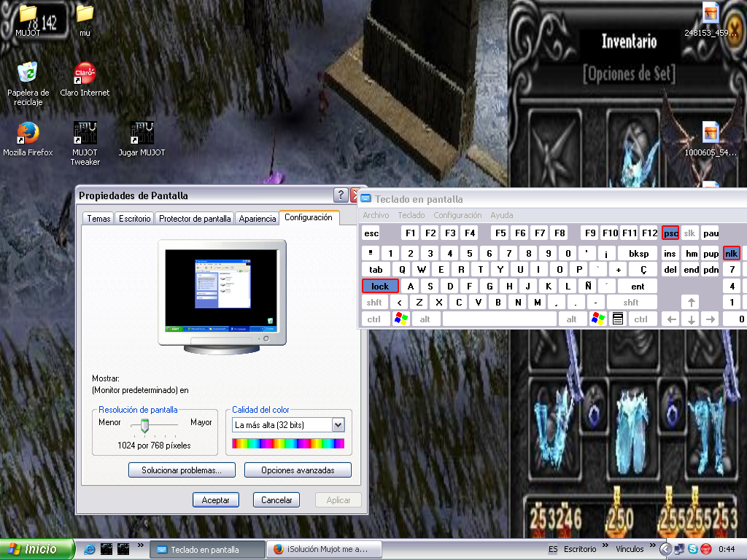Click the Resolución de pantalla slider handle

[x=144, y=425]
